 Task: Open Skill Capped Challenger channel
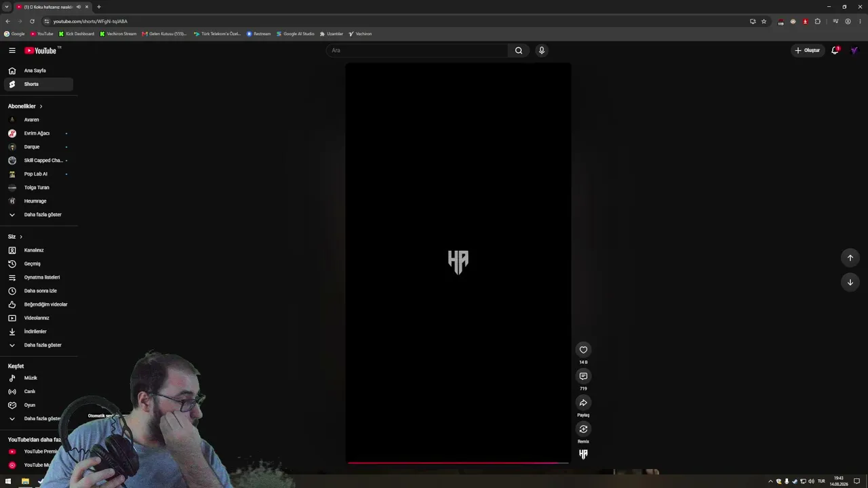39,160
